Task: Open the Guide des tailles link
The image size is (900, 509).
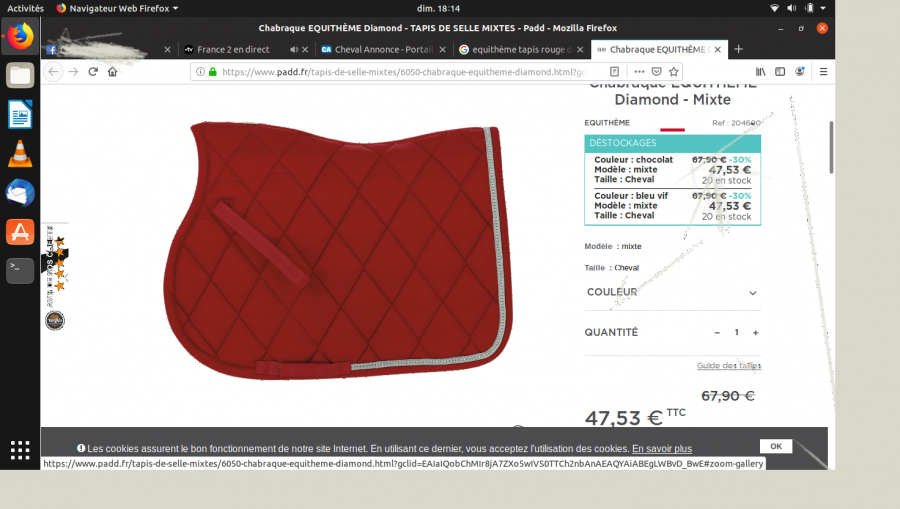Action: pos(728,366)
